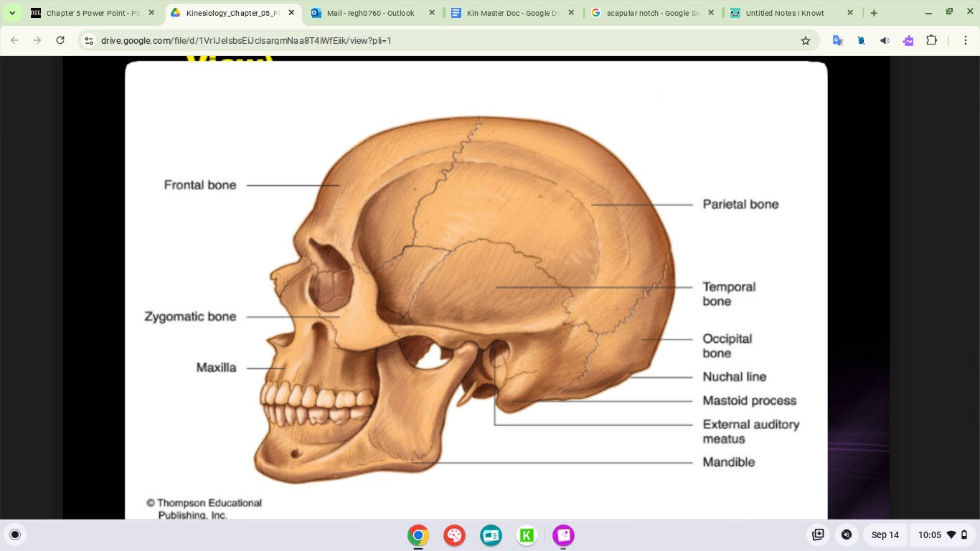Viewport: 980px width, 551px height.
Task: Bookmark this page with the star icon
Action: click(x=805, y=41)
